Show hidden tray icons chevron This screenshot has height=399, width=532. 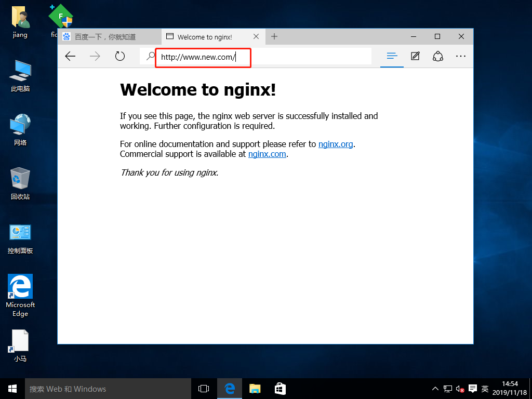coord(435,389)
